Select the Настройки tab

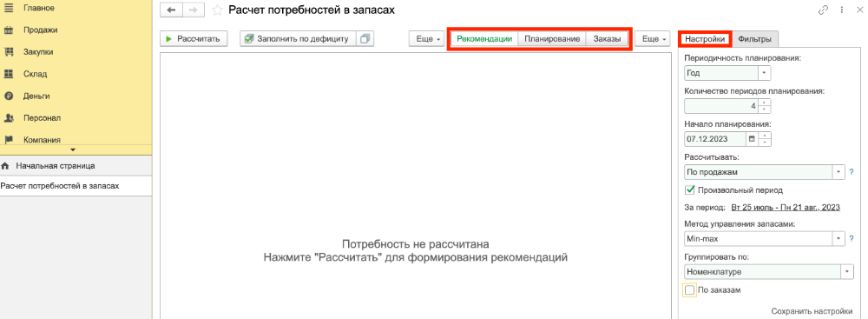click(705, 39)
